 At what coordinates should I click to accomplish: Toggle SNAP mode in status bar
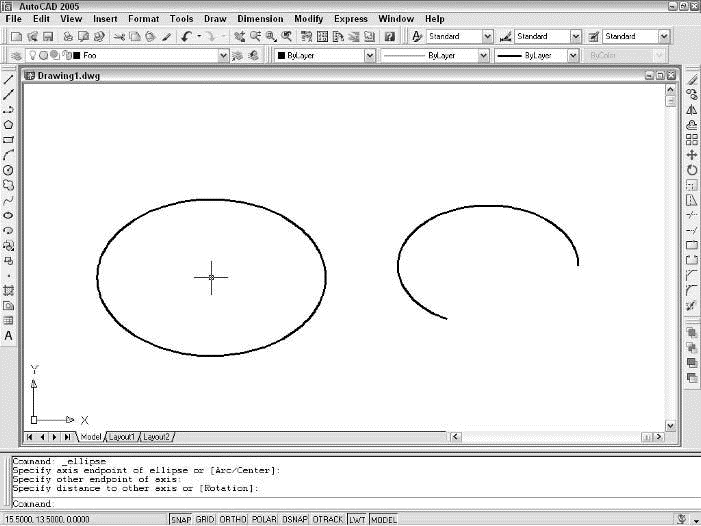(181, 519)
